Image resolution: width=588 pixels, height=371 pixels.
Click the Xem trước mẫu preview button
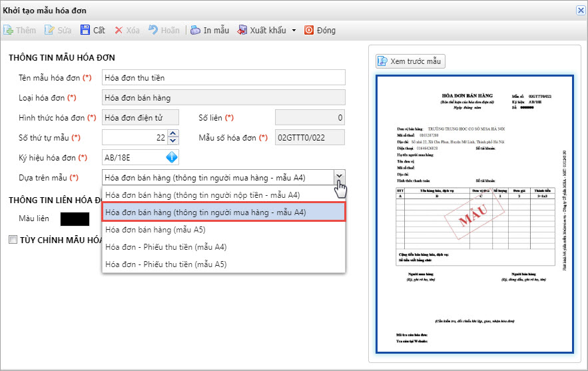(x=410, y=61)
